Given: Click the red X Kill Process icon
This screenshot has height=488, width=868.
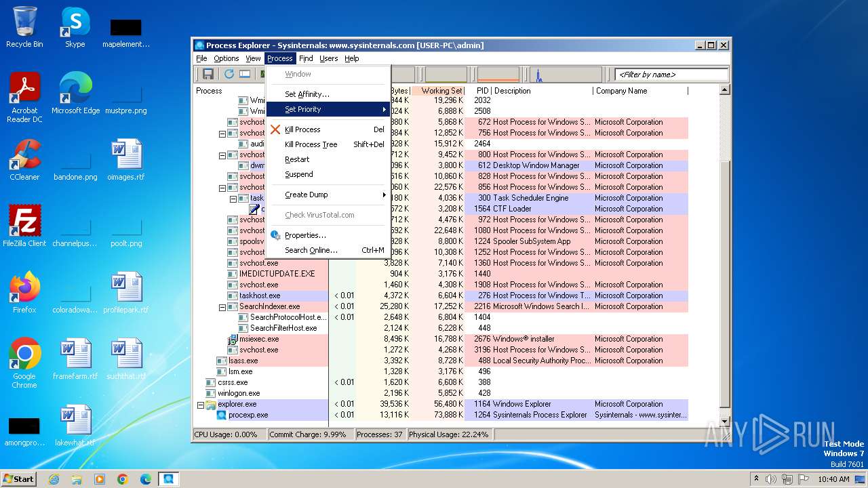Looking at the screenshot, I should [x=275, y=129].
